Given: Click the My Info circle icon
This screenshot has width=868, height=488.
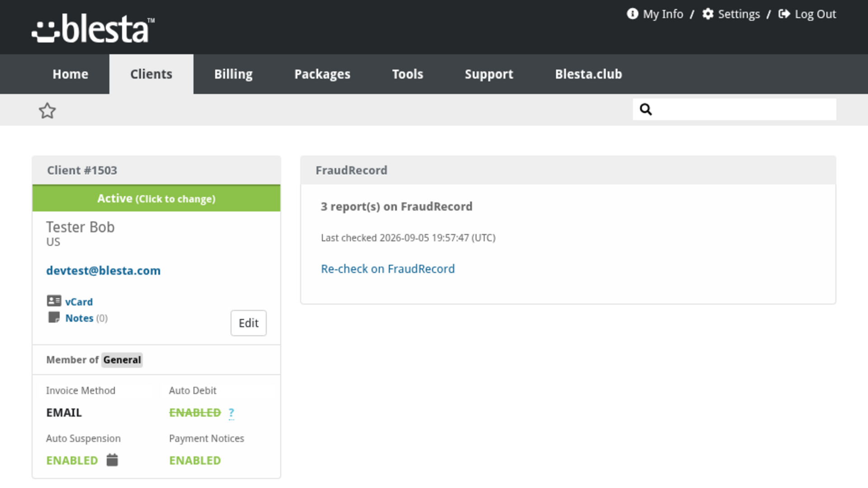Looking at the screenshot, I should click(x=632, y=14).
